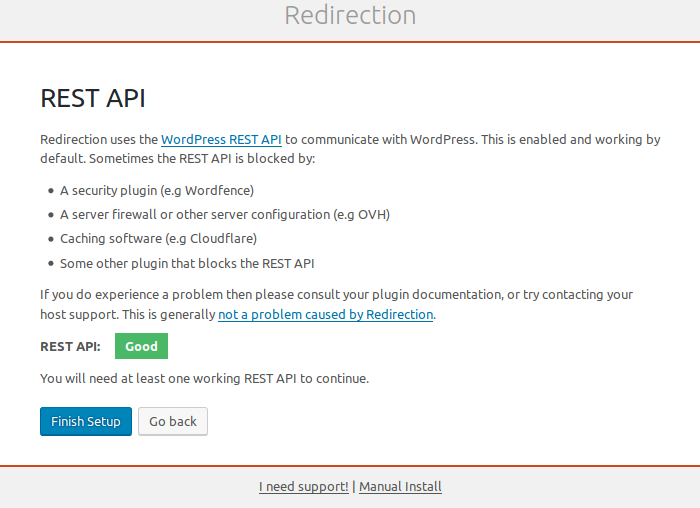Click the pipe separator between footer links
The width and height of the screenshot is (700, 508).
pyautogui.click(x=354, y=487)
